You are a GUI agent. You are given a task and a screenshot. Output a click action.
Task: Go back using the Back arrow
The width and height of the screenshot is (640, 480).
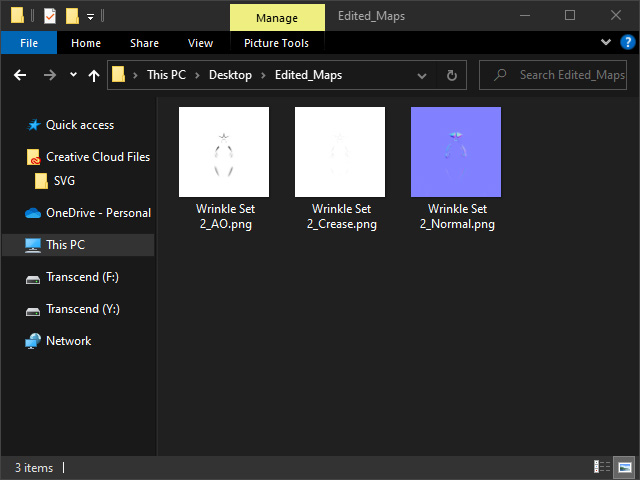click(19, 75)
